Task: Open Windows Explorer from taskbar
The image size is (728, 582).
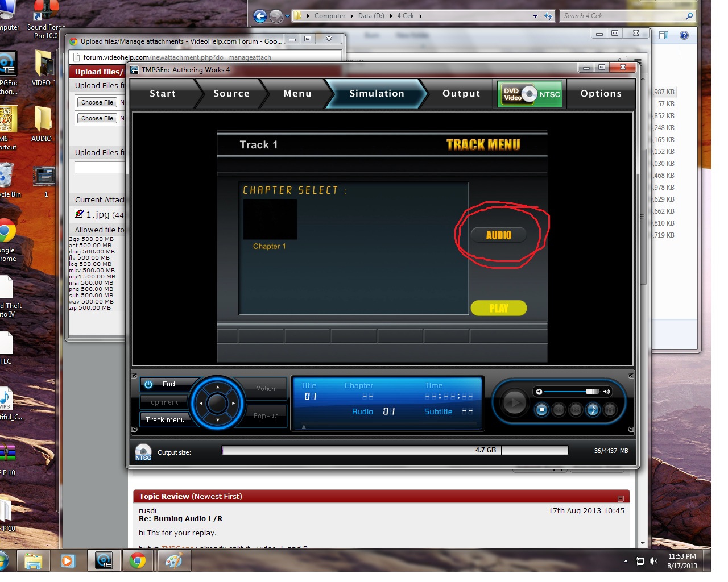Action: pos(34,562)
